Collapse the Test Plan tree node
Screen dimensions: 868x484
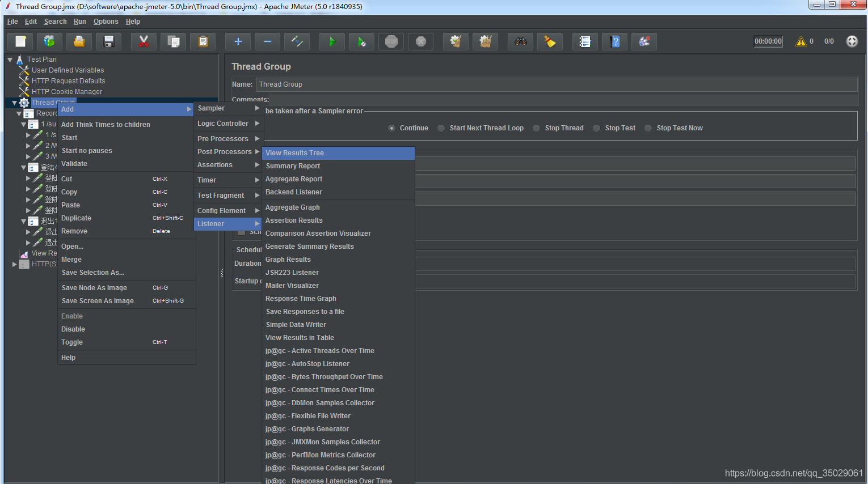point(10,60)
